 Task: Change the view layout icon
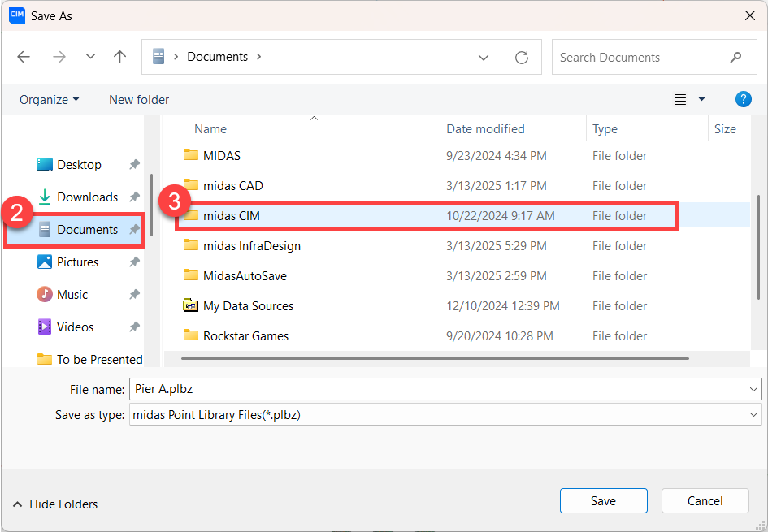click(680, 100)
